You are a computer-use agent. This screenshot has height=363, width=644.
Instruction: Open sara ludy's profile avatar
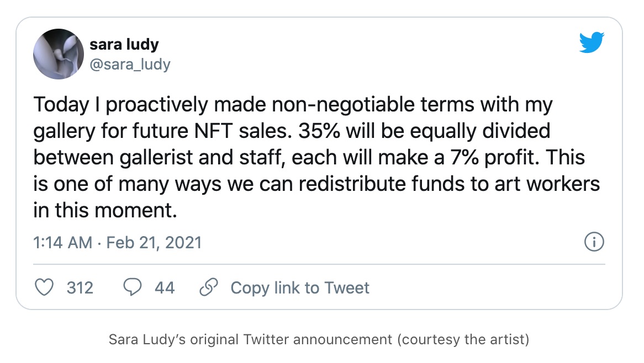coord(59,54)
